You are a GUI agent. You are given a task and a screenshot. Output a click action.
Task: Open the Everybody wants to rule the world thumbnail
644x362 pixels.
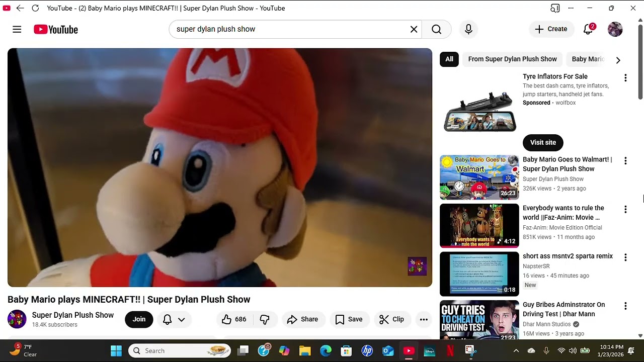click(x=479, y=226)
